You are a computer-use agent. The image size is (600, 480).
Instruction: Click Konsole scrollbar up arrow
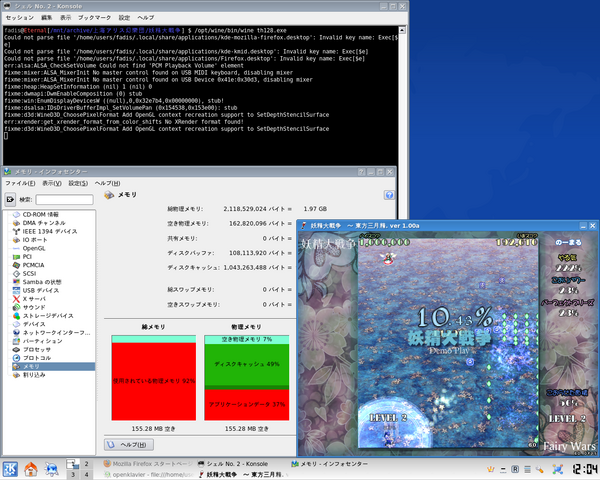click(402, 30)
